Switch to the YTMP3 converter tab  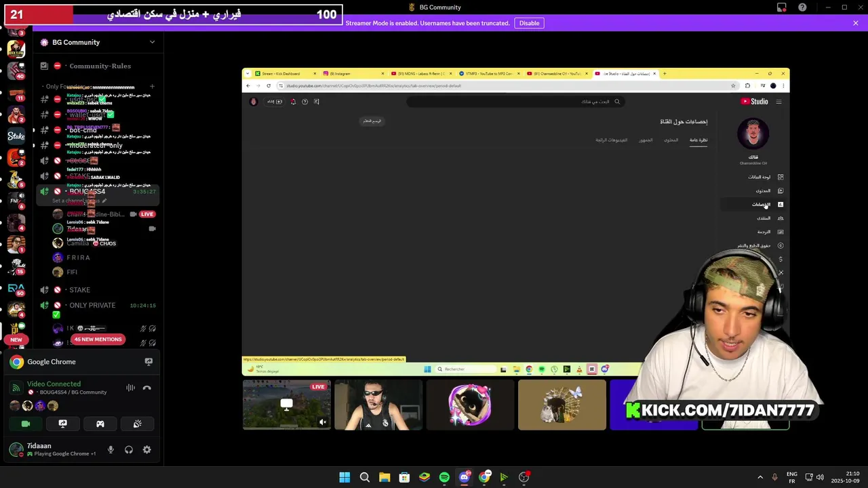coord(488,73)
